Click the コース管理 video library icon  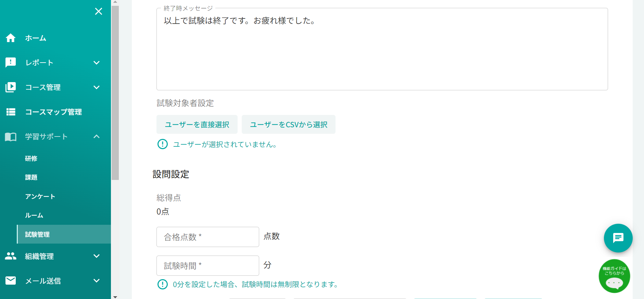click(x=11, y=87)
